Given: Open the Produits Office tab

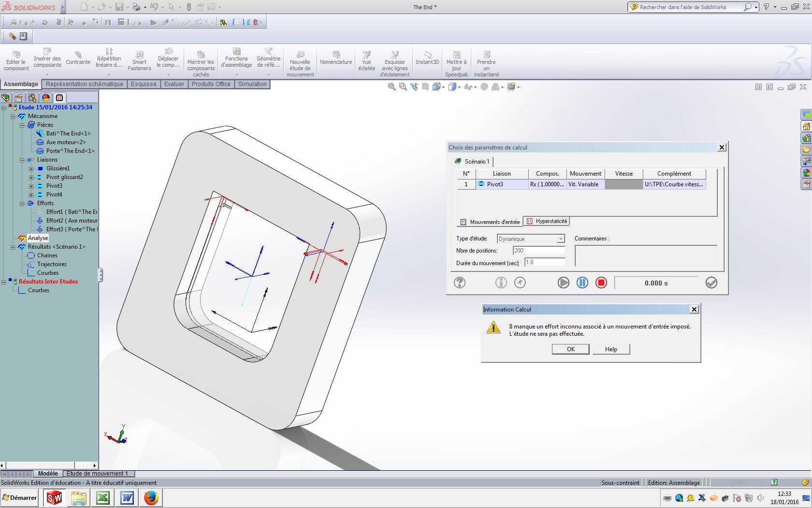Looking at the screenshot, I should (x=211, y=84).
